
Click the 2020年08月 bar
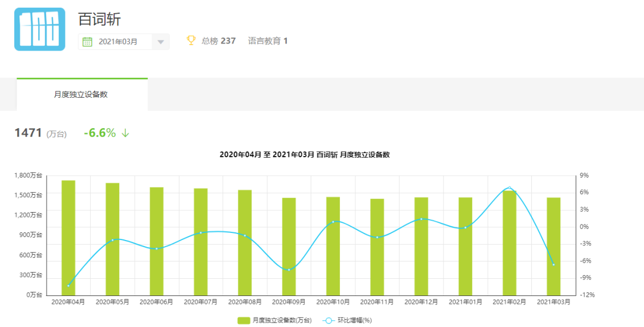245,243
